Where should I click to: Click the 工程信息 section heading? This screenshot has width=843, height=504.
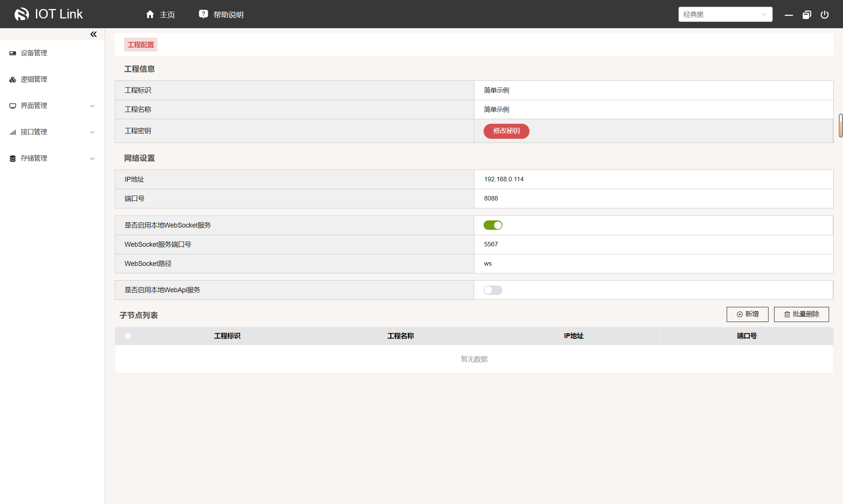click(x=140, y=69)
